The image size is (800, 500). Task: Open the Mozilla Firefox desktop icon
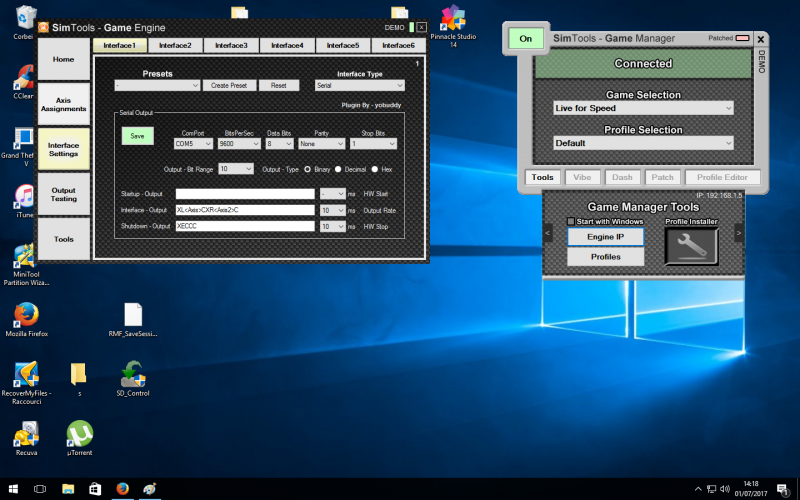(x=27, y=315)
